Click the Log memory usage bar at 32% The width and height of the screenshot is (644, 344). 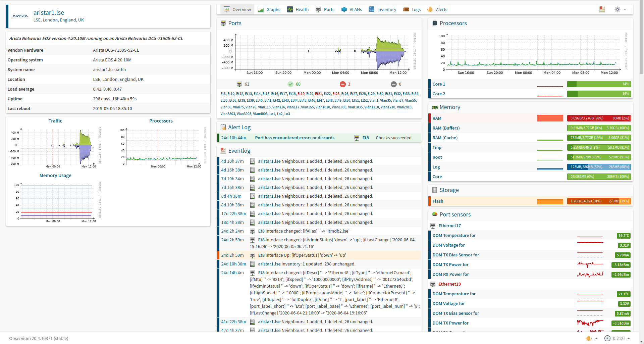coord(599,167)
